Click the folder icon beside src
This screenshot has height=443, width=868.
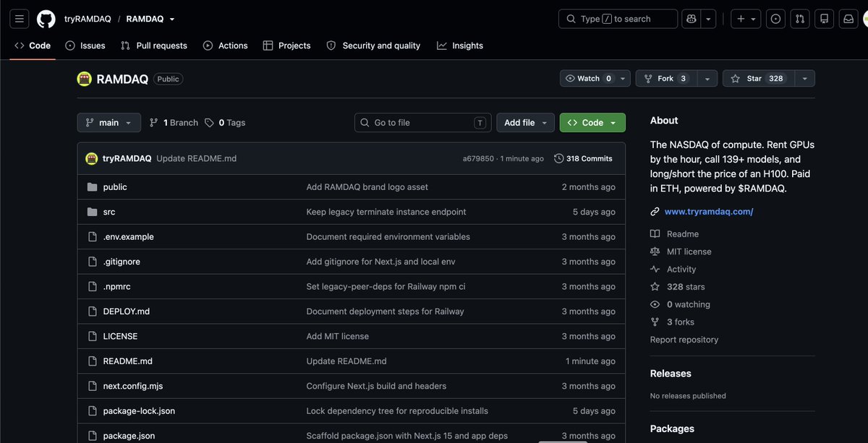click(x=92, y=212)
